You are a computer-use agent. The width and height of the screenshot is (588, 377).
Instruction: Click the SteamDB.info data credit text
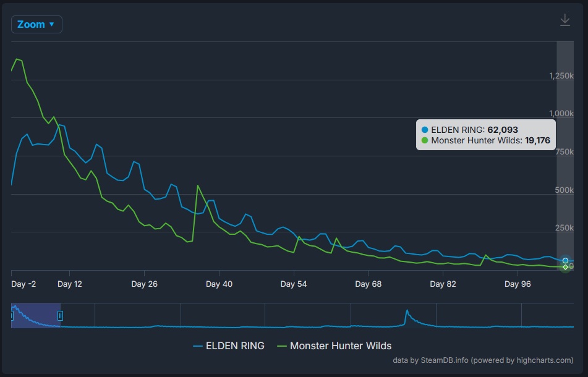pyautogui.click(x=483, y=360)
